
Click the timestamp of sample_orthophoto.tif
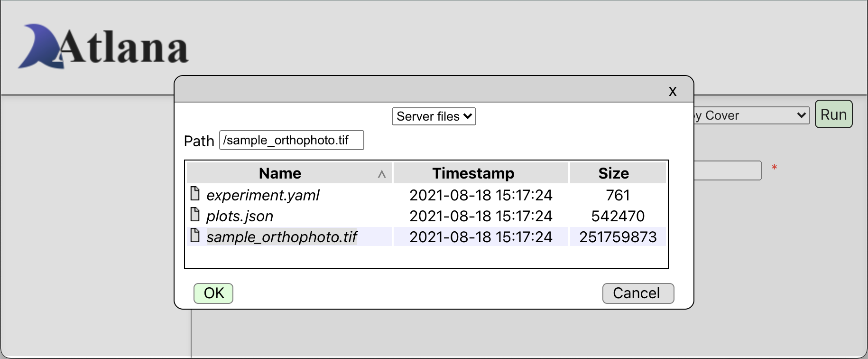click(x=481, y=237)
